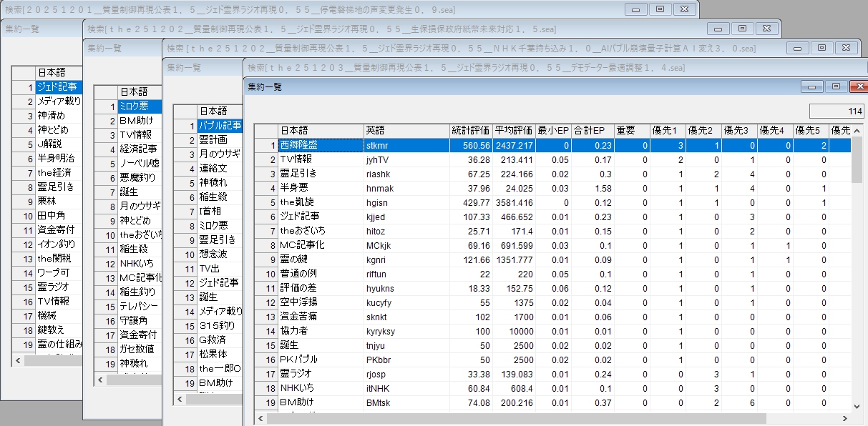This screenshot has height=426, width=868.
Task: Click the 合計EP column header
Action: click(593, 131)
